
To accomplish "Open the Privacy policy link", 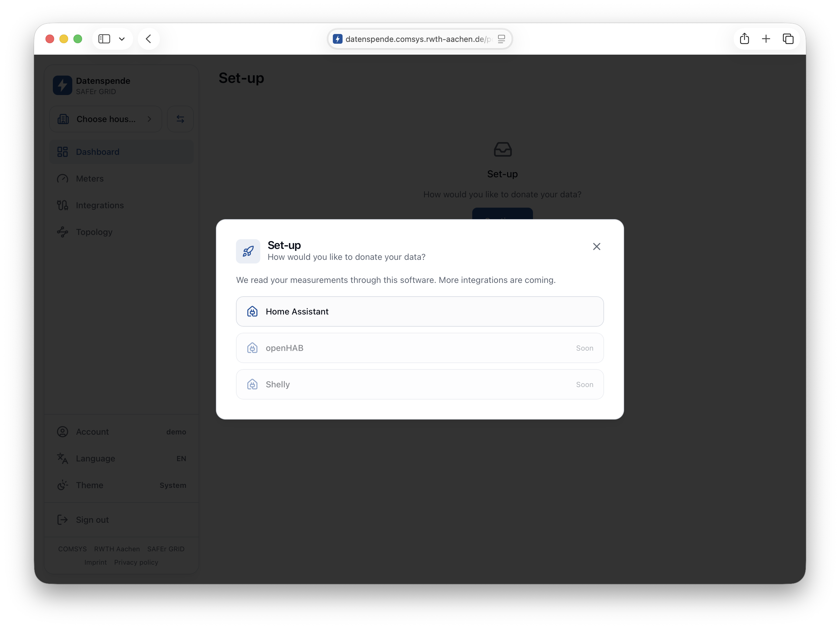I will tap(136, 563).
